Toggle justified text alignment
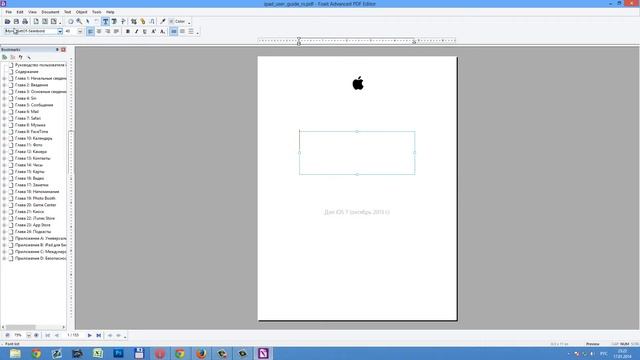The height and width of the screenshot is (360, 640). pyautogui.click(x=116, y=31)
